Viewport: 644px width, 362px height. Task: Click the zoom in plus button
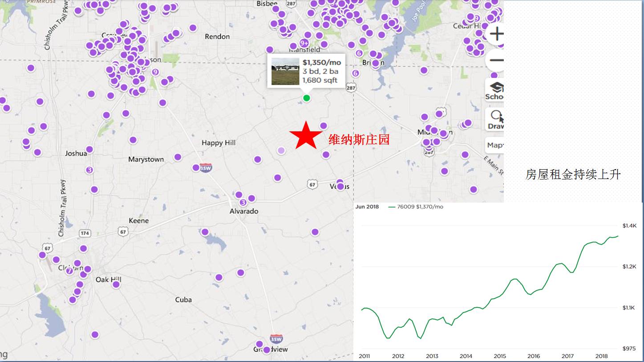coord(496,34)
